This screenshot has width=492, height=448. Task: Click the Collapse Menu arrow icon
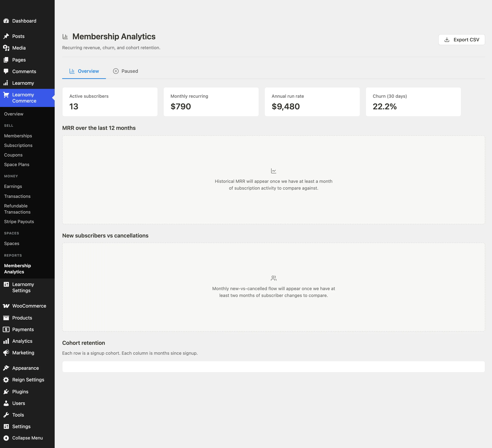(6, 438)
